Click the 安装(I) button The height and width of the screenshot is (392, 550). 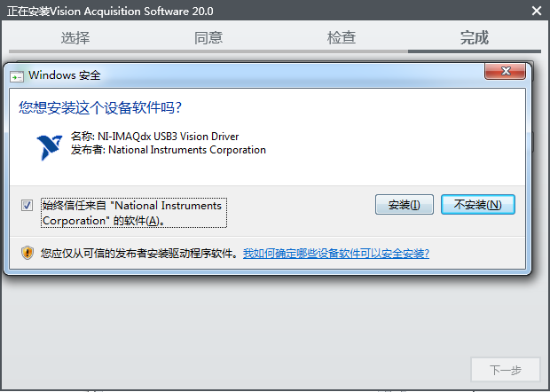pos(405,204)
